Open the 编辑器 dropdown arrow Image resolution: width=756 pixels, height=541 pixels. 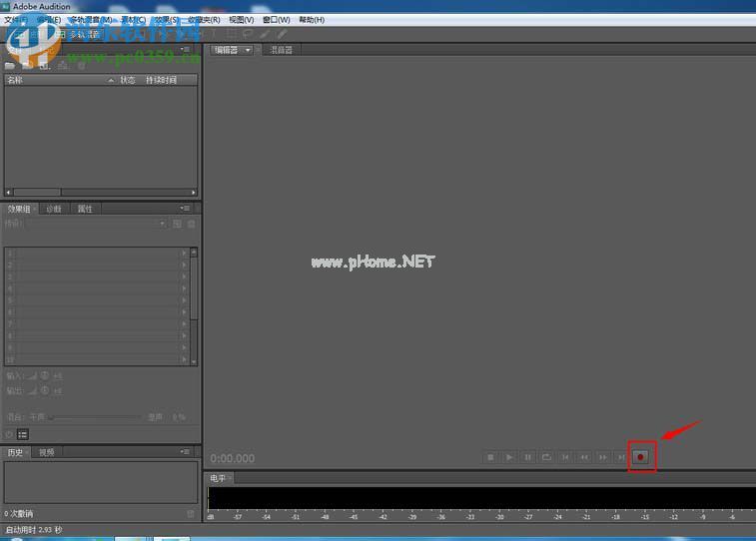tap(248, 50)
